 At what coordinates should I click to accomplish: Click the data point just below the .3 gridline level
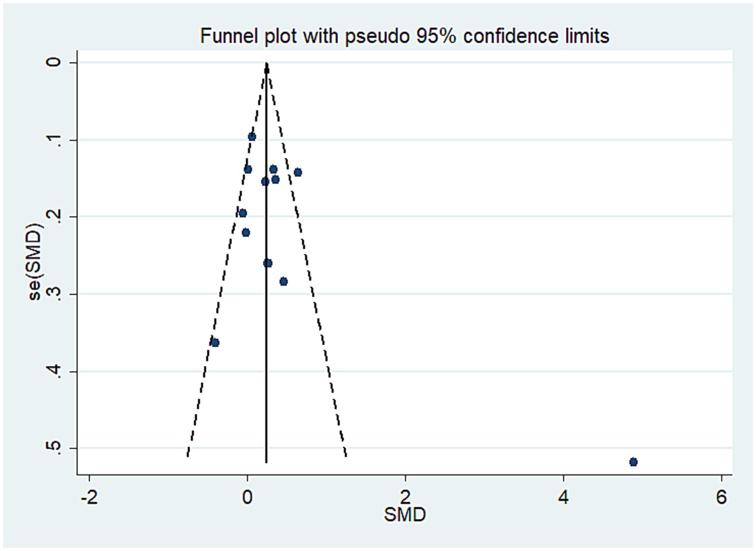pyautogui.click(x=283, y=281)
